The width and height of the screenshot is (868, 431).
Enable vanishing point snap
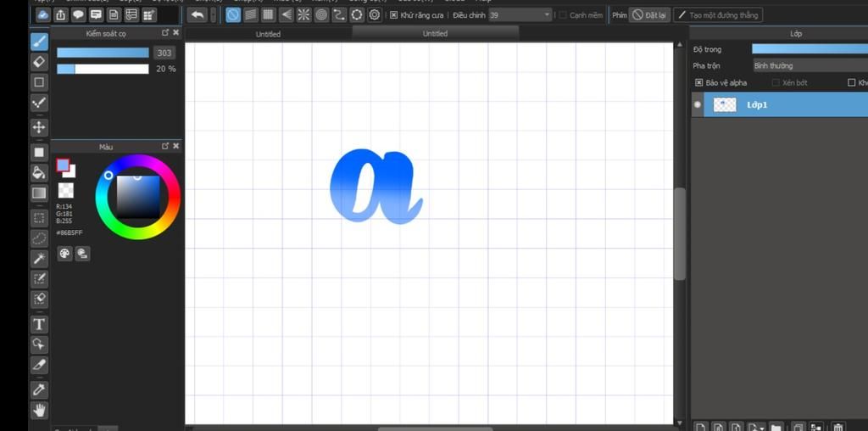287,15
